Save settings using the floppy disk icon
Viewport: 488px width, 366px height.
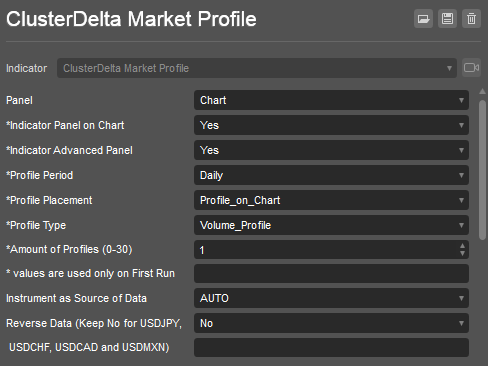pos(447,19)
